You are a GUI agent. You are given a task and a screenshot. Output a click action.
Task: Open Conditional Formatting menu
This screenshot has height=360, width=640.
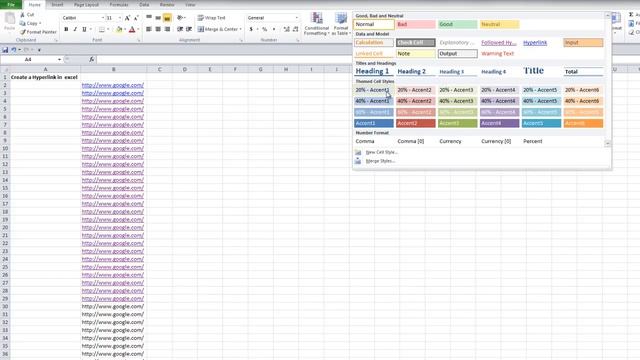pos(316,24)
